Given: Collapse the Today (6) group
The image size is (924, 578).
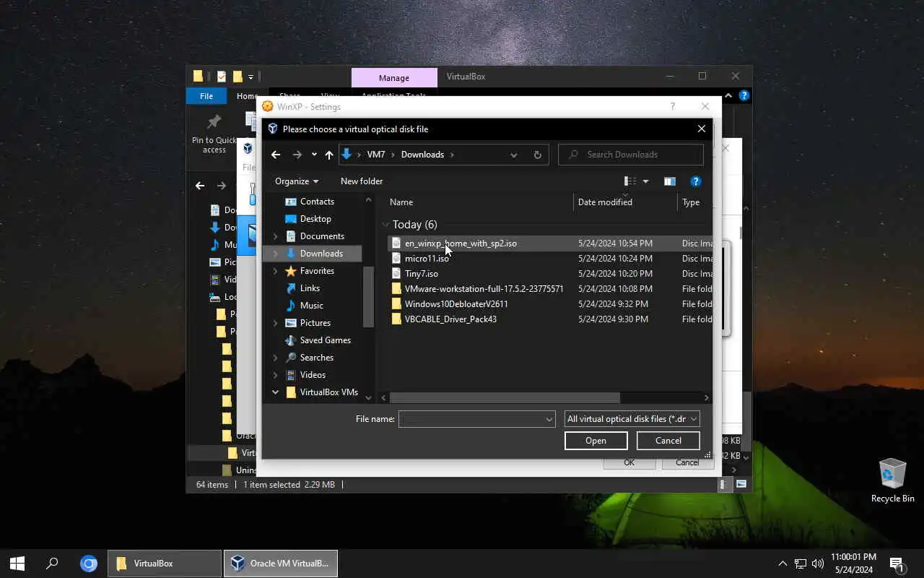Looking at the screenshot, I should click(385, 225).
